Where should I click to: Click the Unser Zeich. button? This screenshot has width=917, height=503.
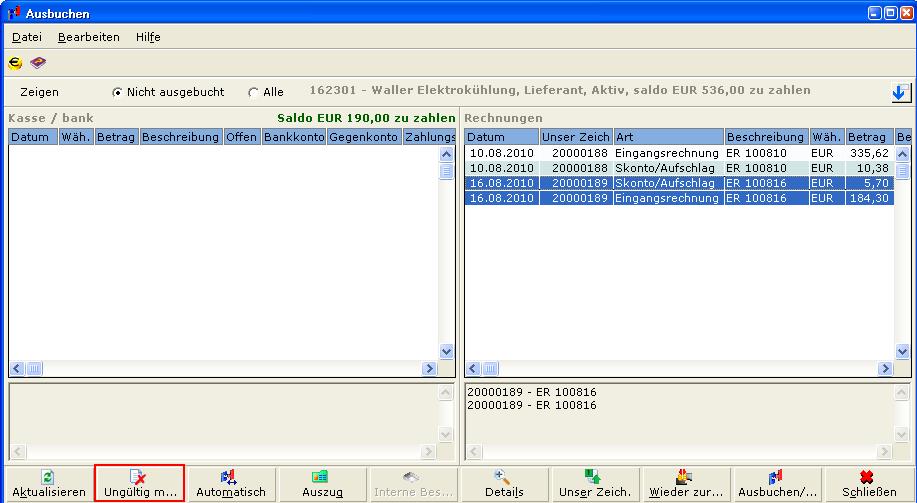[595, 484]
